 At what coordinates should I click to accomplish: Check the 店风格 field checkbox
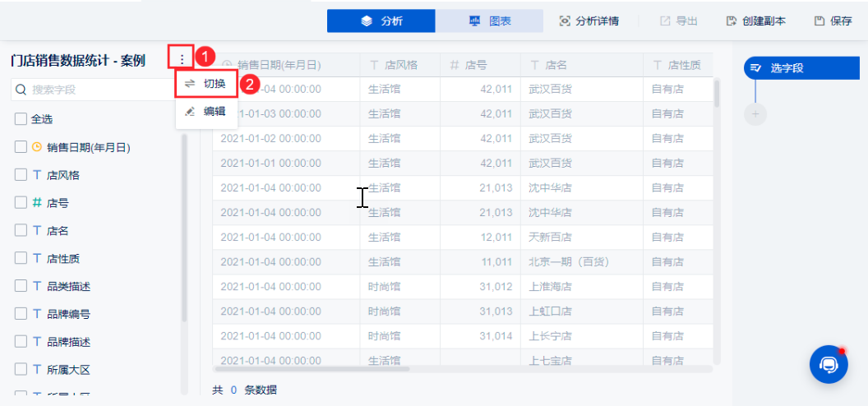tap(21, 175)
